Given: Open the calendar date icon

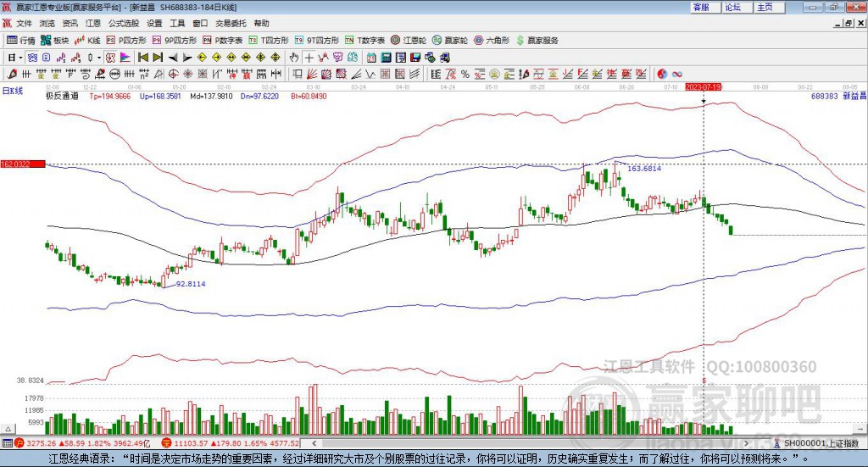Looking at the screenshot, I should 371,58.
